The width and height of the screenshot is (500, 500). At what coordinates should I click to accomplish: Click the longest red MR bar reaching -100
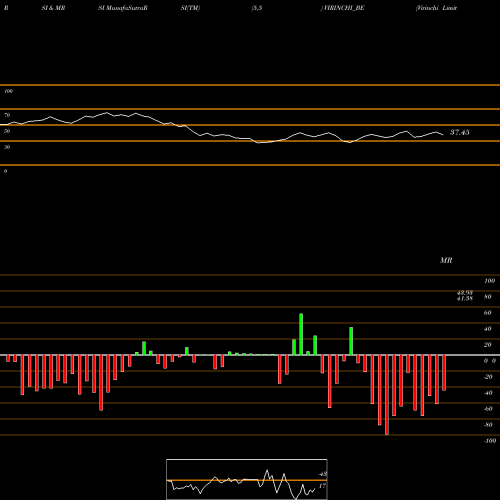point(387,395)
